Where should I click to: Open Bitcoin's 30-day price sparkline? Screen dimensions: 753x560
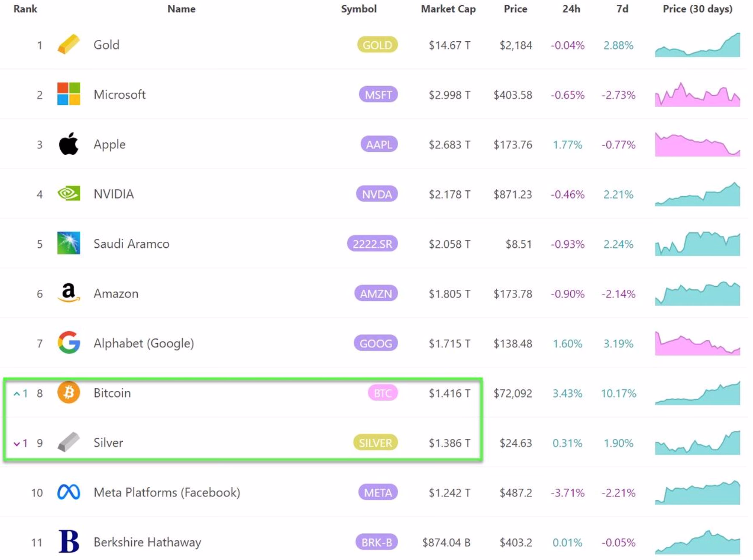pyautogui.click(x=697, y=394)
